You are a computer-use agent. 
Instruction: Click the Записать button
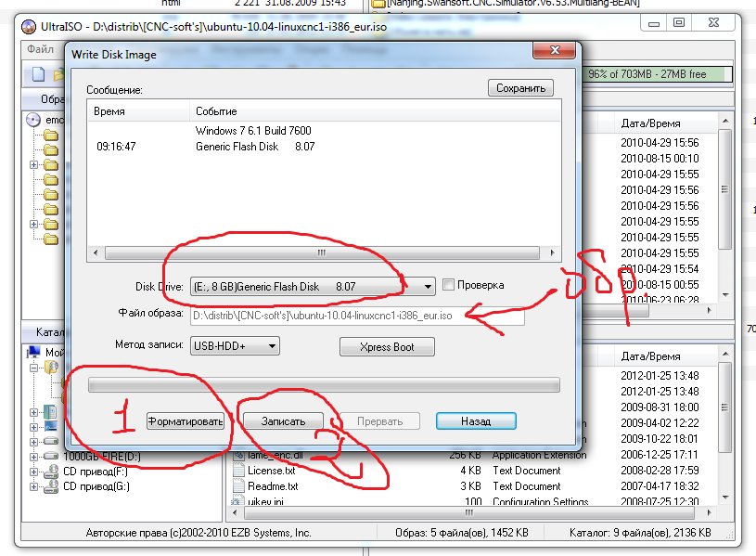pos(284,421)
